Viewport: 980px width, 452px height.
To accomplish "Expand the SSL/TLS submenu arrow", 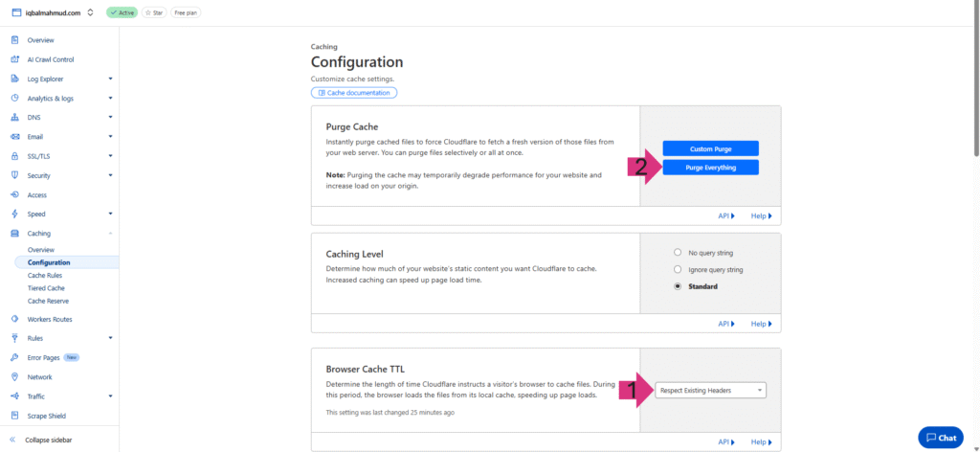I will click(x=111, y=156).
